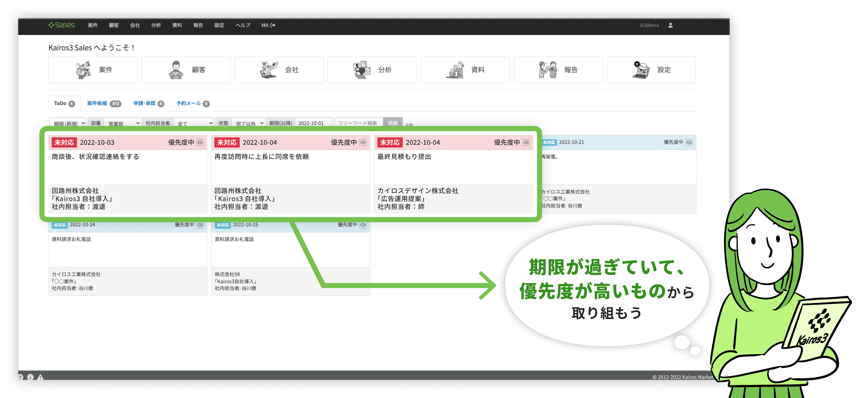
Task: Open the 報告 illustrated shortcut tile
Action: (558, 70)
